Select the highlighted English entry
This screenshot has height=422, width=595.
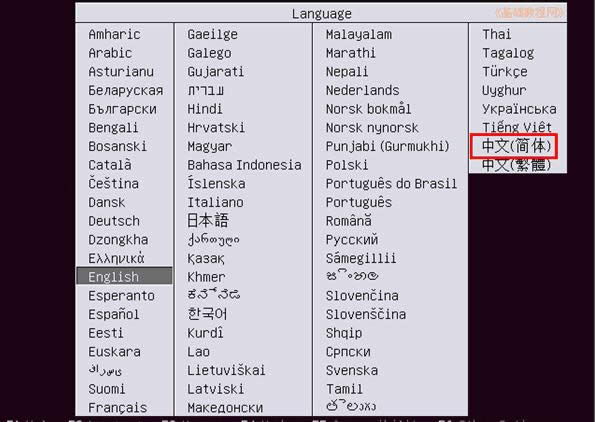124,276
